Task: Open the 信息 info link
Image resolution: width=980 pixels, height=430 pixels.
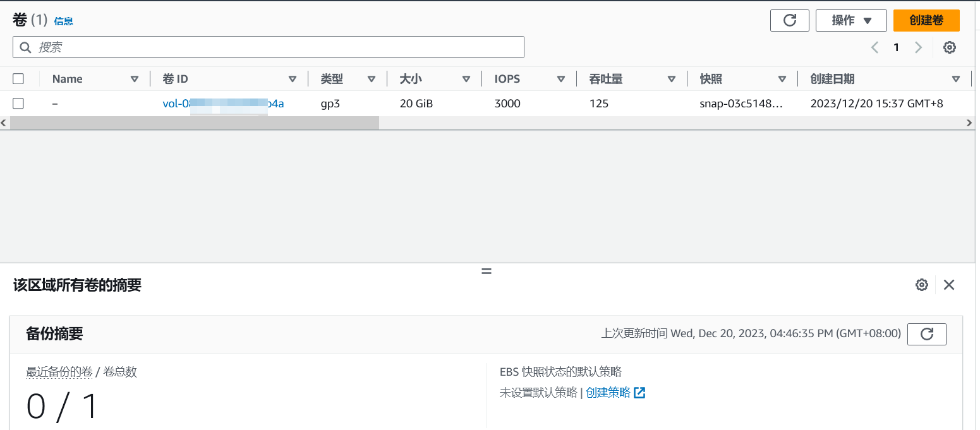Action: pos(63,21)
